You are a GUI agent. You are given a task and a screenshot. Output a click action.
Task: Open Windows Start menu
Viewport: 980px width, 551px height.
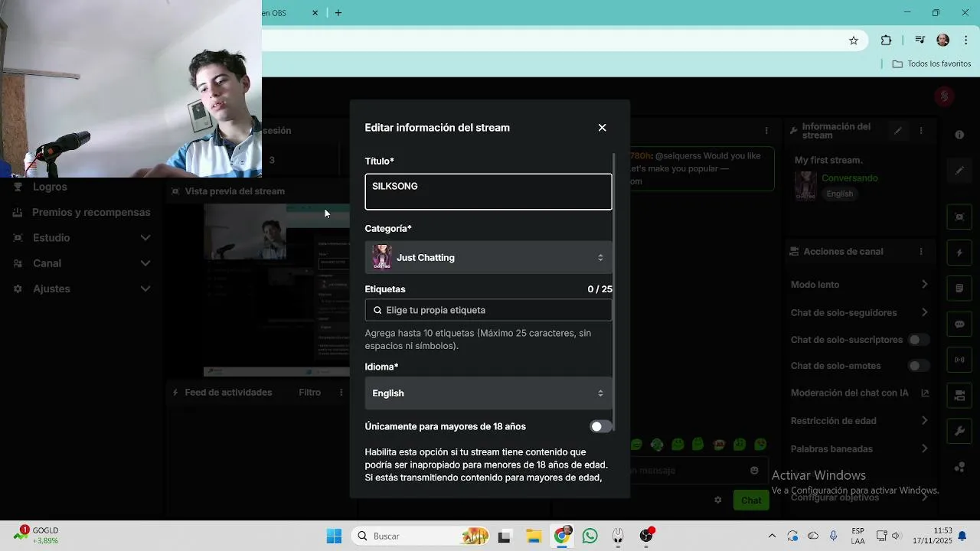click(x=335, y=536)
